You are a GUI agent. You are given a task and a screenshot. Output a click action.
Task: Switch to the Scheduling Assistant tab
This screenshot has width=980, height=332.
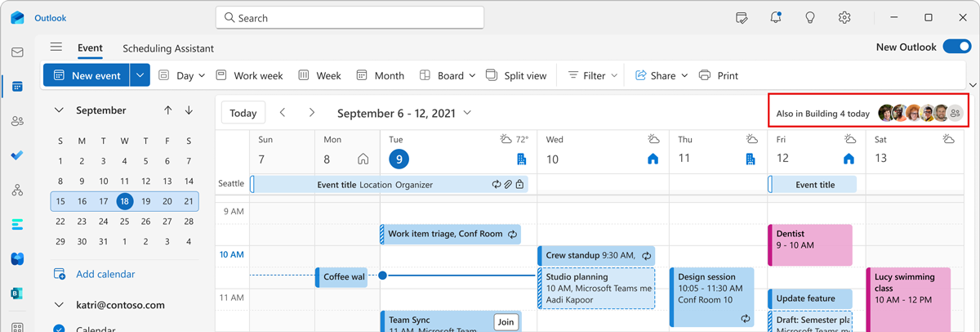(167, 48)
